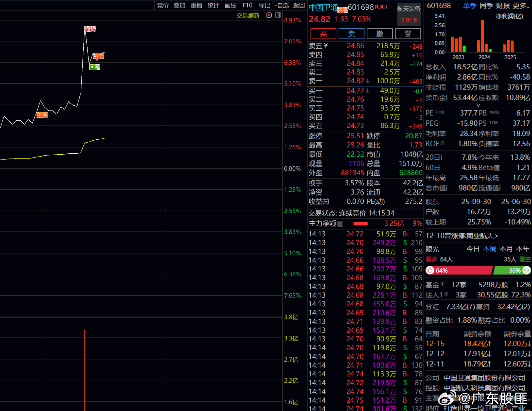
Task: Click the ¥ icon on 卖五 row
Action: (326, 46)
